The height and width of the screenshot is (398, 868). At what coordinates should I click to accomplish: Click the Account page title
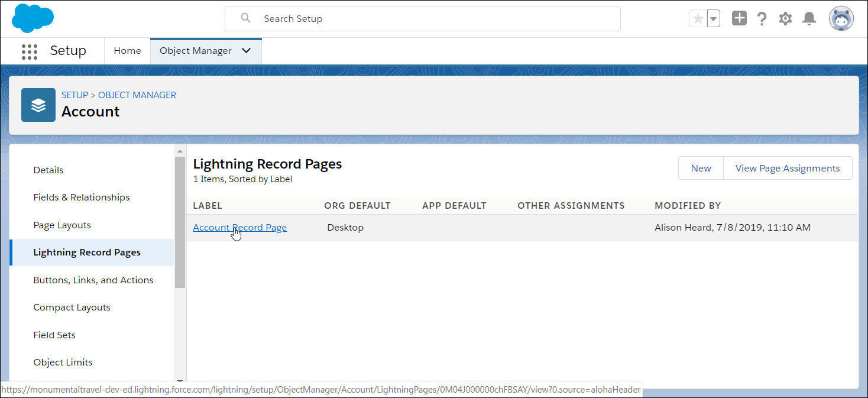coord(90,112)
